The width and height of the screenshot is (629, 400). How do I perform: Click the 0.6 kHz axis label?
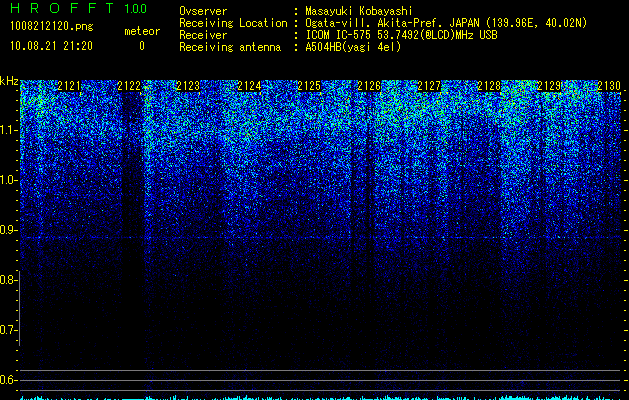(8, 380)
